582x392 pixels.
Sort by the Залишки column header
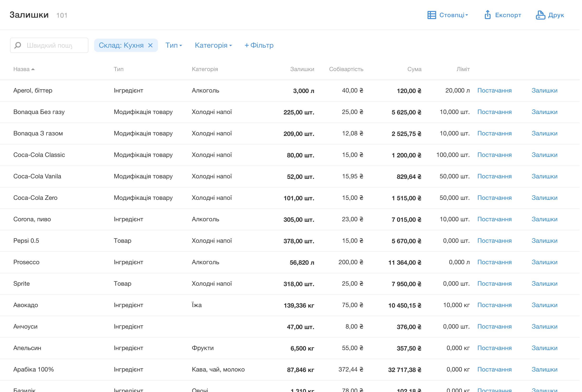(x=302, y=69)
